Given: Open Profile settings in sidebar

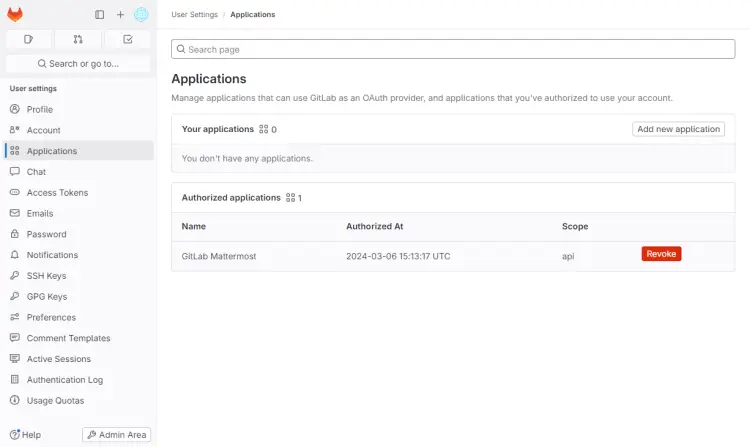Looking at the screenshot, I should coord(40,110).
